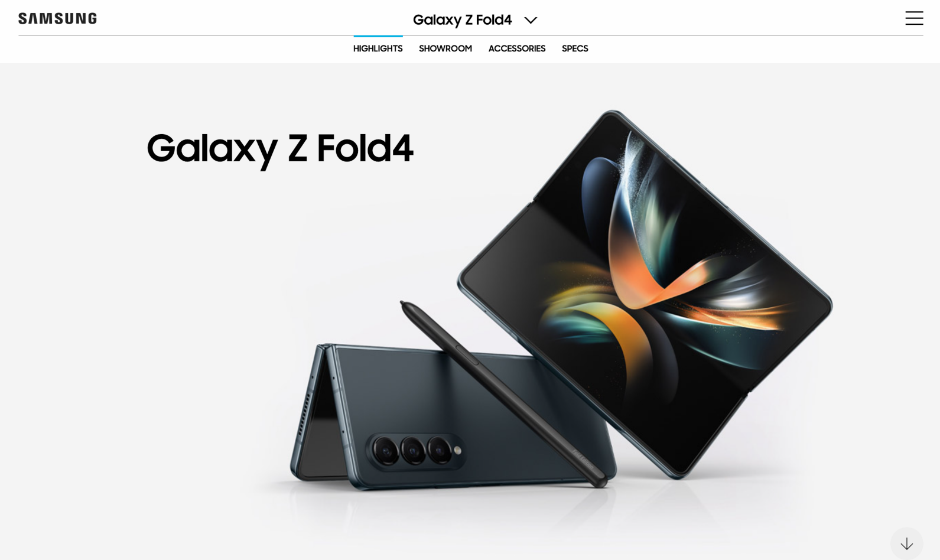
Task: Click the middle camera lens
Action: [413, 452]
